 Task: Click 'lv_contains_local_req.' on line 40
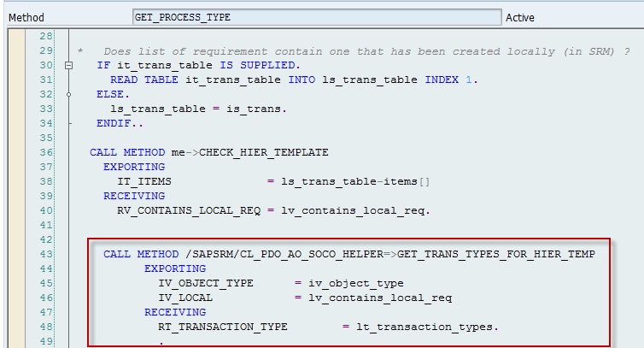355,211
